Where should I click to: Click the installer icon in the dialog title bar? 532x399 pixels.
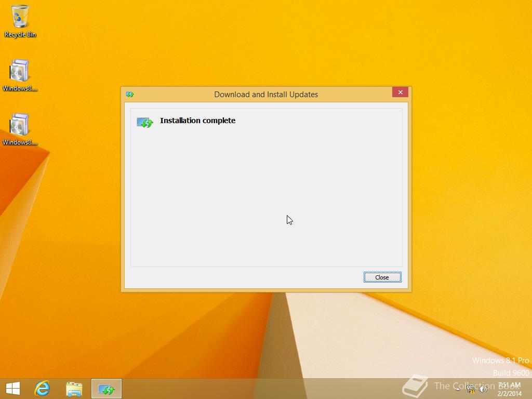tap(130, 95)
